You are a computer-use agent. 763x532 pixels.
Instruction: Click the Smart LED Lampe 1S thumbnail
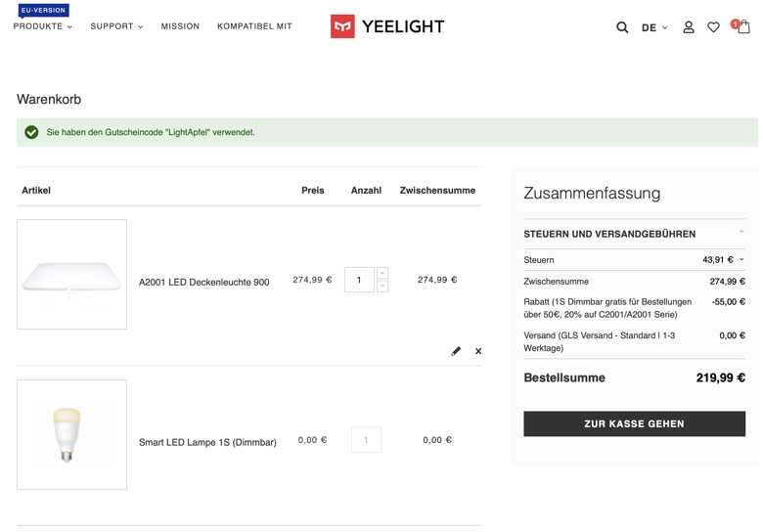(x=71, y=434)
